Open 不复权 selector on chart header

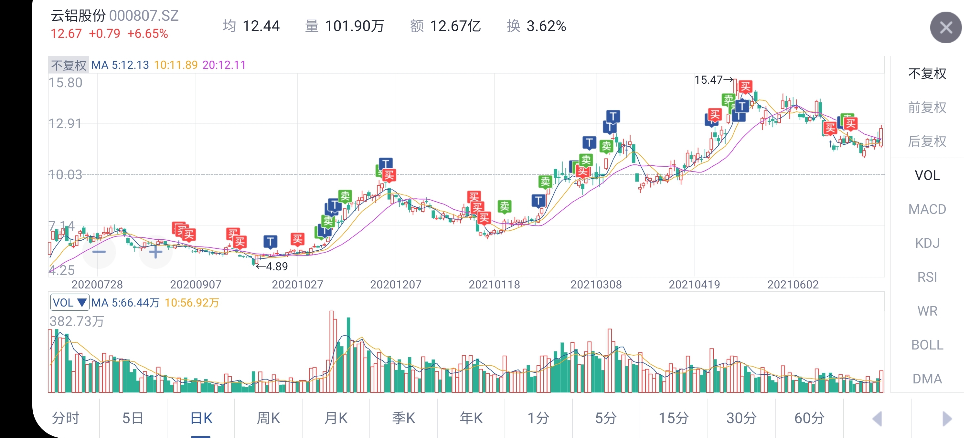coord(69,65)
